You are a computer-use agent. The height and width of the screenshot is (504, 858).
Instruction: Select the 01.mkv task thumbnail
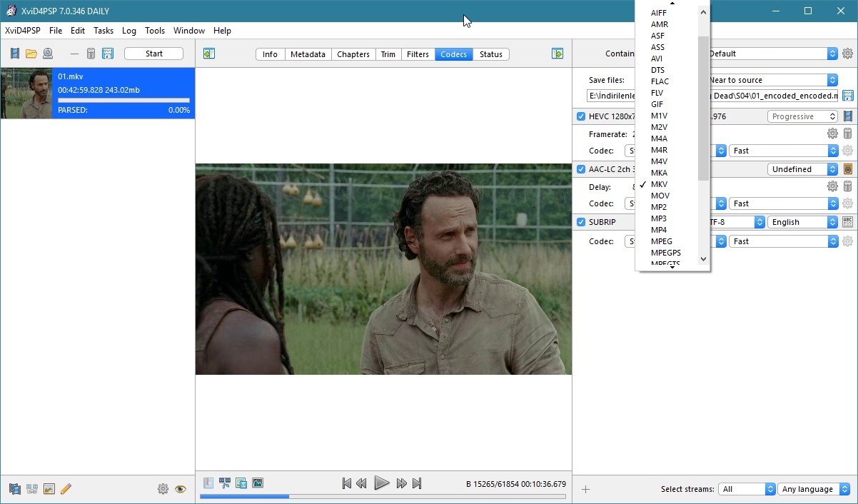(x=26, y=94)
